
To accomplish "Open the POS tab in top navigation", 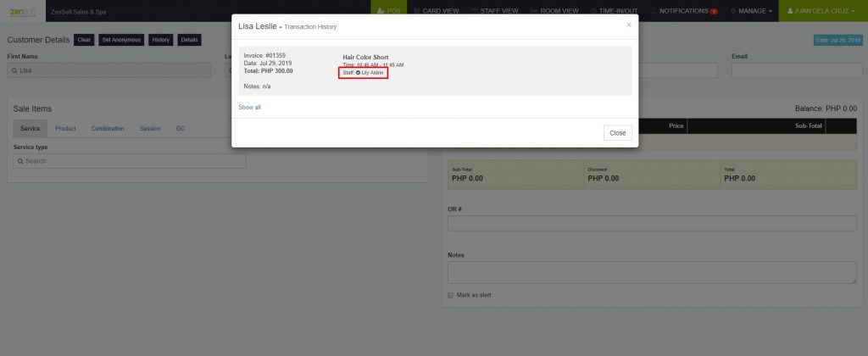I will point(388,11).
